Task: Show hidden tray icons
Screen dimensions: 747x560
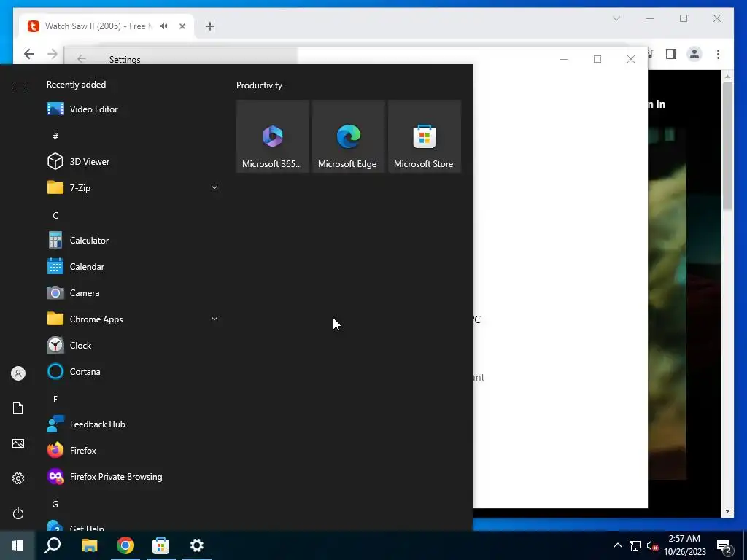Action: (x=617, y=545)
